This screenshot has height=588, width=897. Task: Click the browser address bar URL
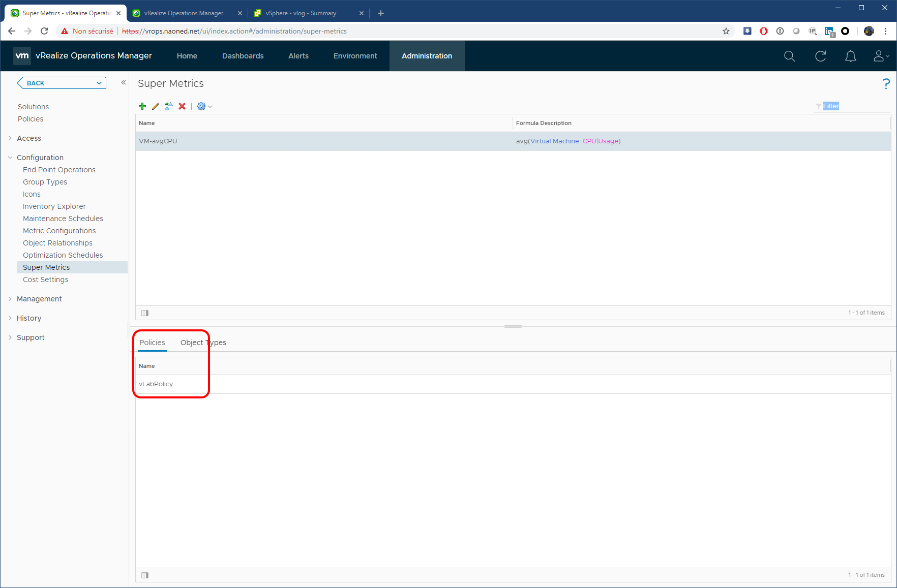pyautogui.click(x=234, y=31)
